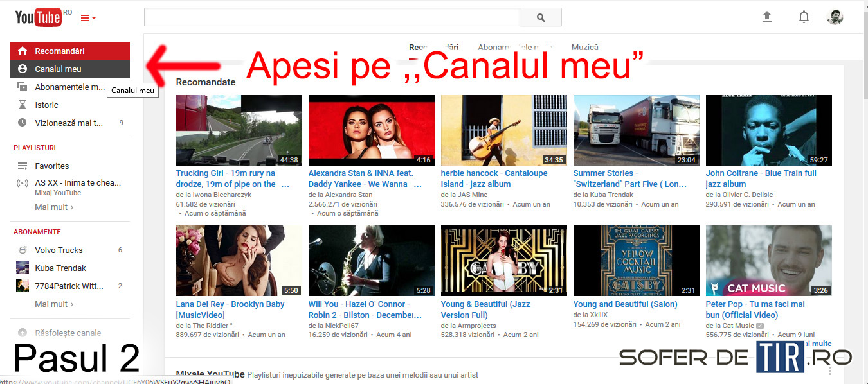This screenshot has height=384, width=868.
Task: Click Răsfoiește canale in the sidebar
Action: pos(68,333)
